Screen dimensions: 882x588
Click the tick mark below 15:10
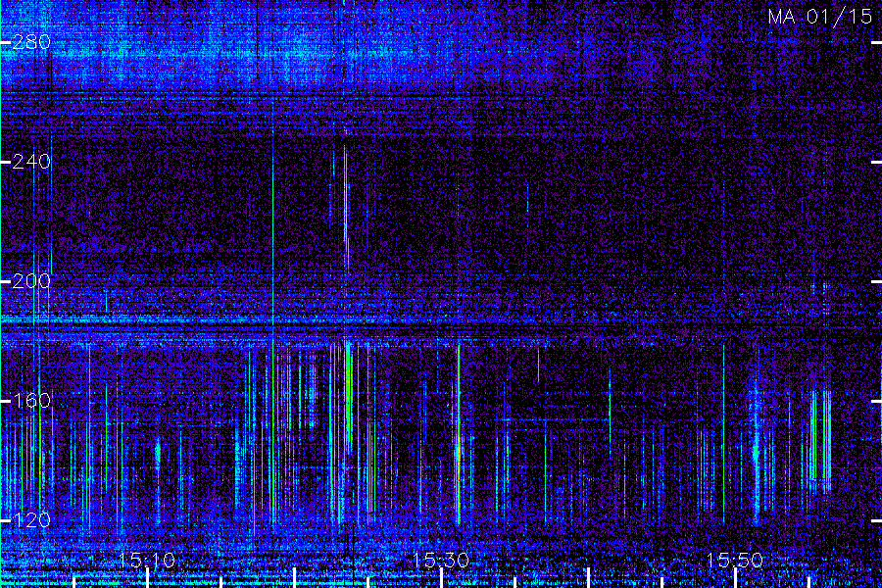click(x=148, y=578)
